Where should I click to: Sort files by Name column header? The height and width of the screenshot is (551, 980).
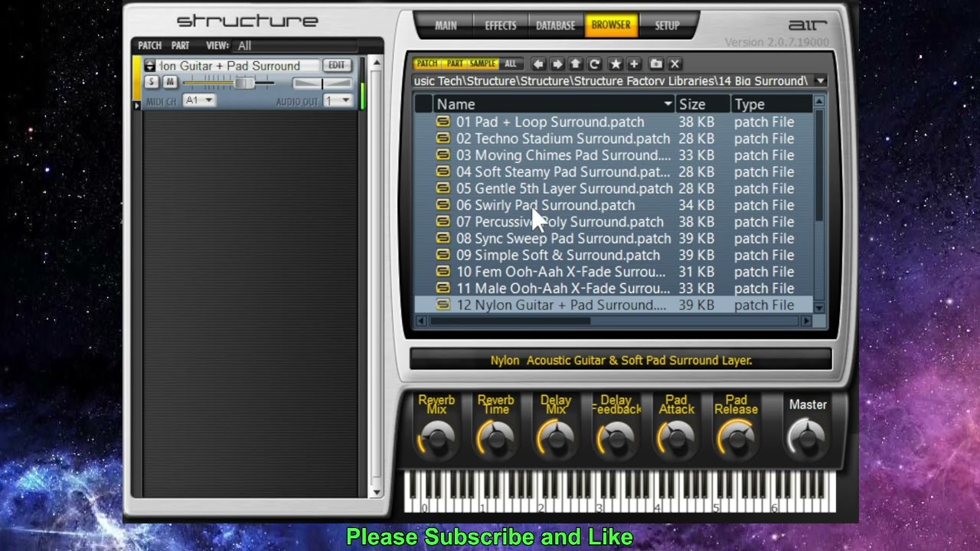tap(554, 104)
